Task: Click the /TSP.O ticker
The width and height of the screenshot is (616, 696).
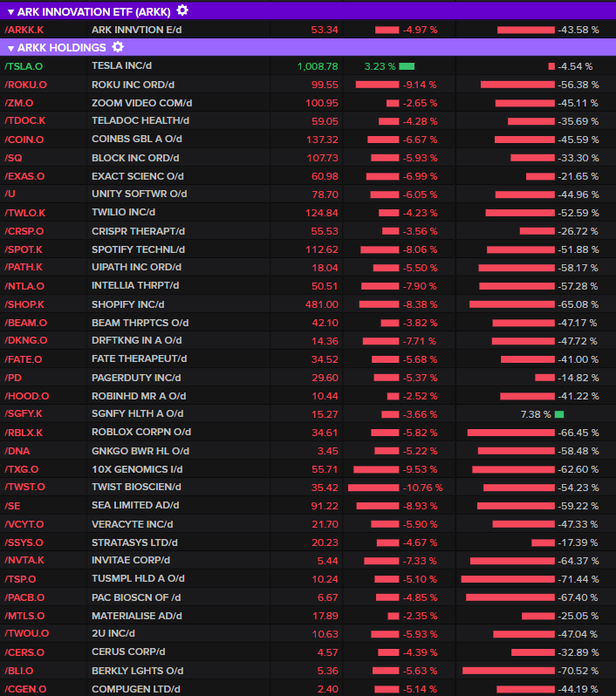Action: (x=20, y=579)
